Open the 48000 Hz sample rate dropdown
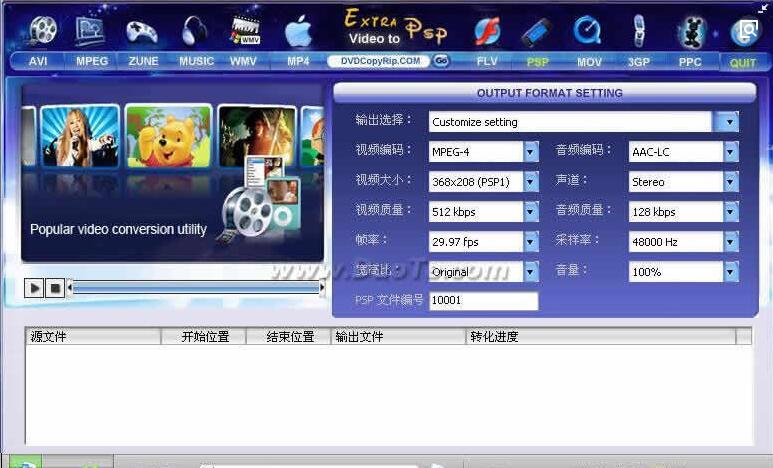Viewport: 773px width, 468px height. [731, 242]
